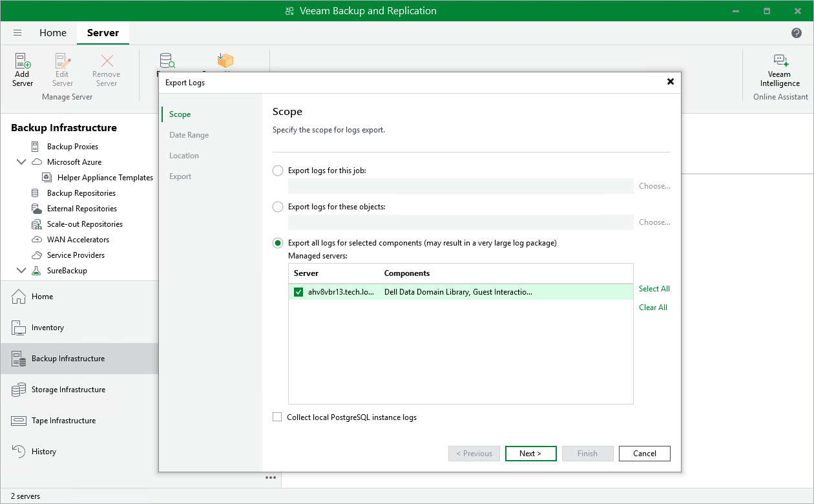Click the Select All link
Image resolution: width=814 pixels, height=504 pixels.
(x=654, y=288)
